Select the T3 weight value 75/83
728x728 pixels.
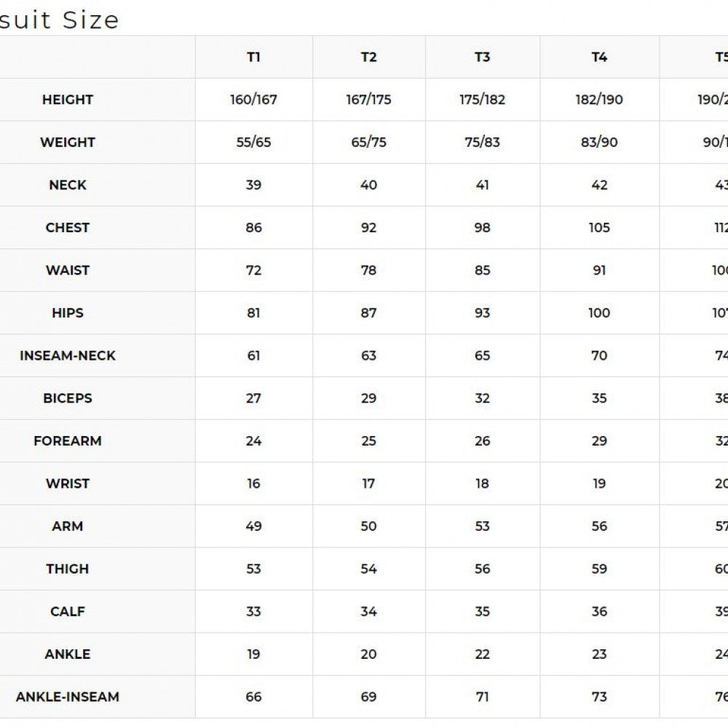pos(482,143)
